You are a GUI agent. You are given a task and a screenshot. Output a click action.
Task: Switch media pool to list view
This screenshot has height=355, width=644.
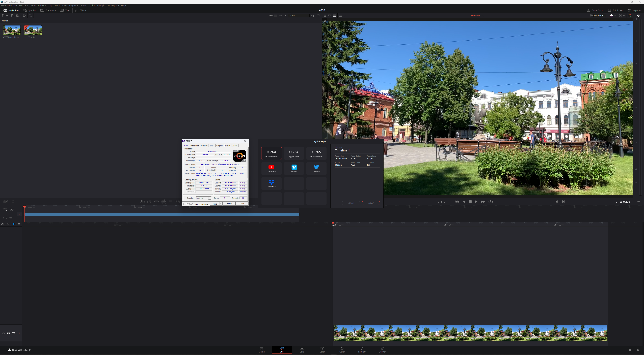pyautogui.click(x=285, y=15)
